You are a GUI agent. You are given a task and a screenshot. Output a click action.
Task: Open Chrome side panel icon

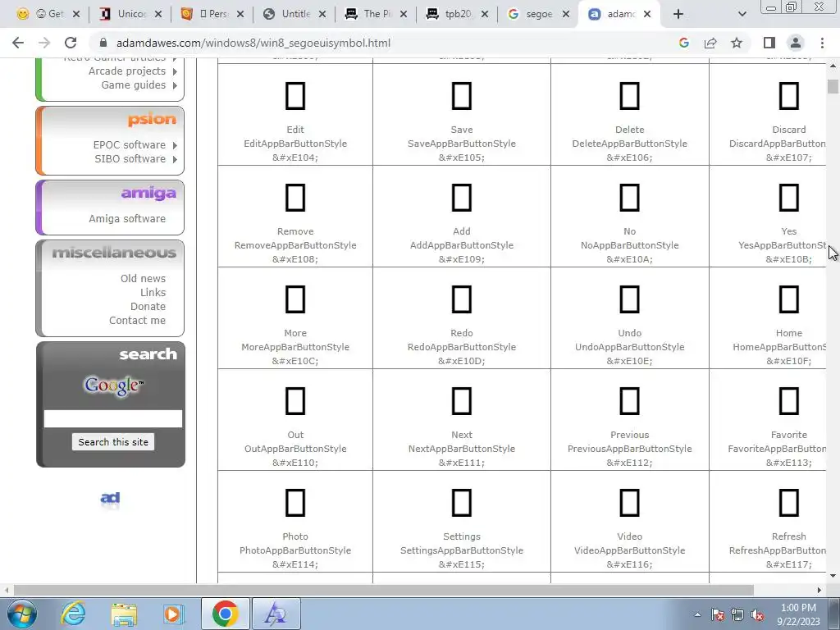(x=769, y=43)
